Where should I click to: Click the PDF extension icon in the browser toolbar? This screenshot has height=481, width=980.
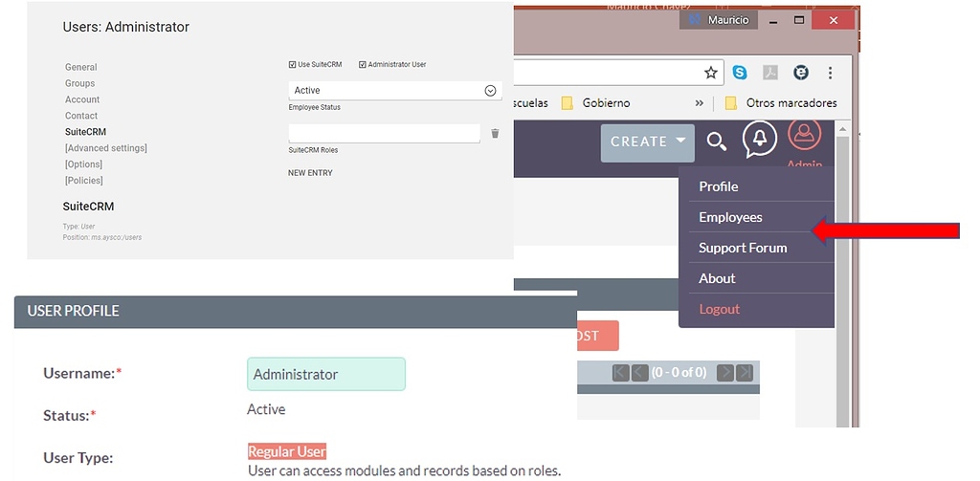770,73
